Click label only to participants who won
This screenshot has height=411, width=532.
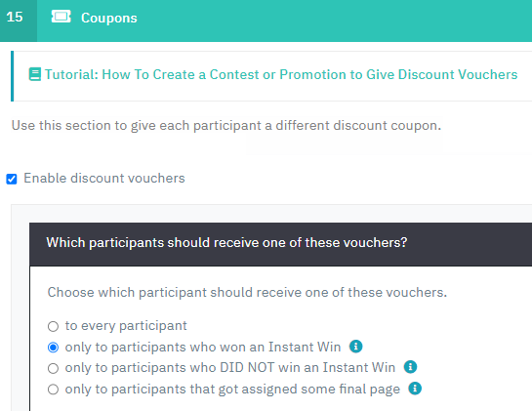(203, 348)
